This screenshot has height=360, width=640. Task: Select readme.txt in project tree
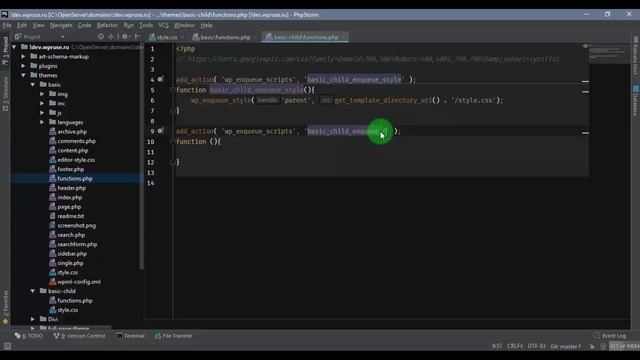pos(71,216)
